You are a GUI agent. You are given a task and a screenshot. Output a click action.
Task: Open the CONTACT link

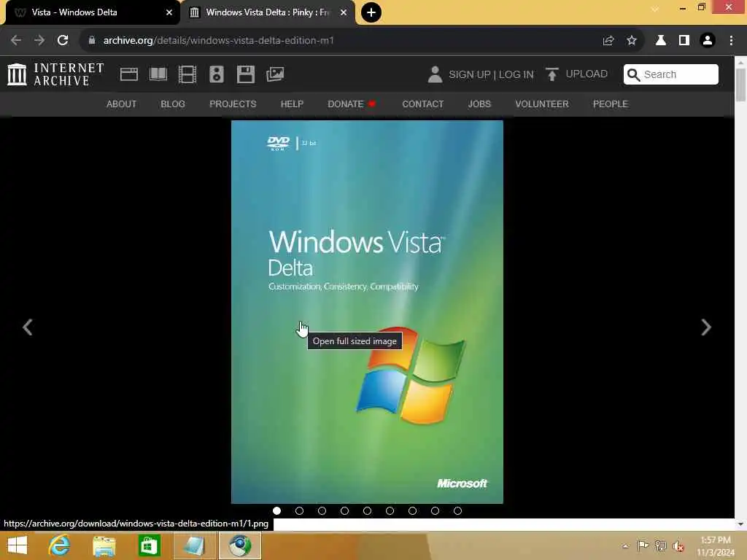[423, 104]
